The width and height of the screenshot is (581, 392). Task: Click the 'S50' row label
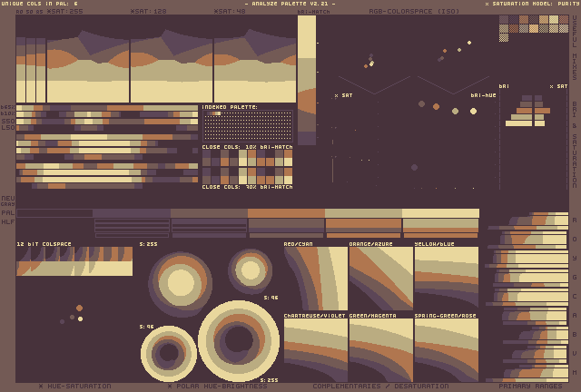click(x=8, y=122)
